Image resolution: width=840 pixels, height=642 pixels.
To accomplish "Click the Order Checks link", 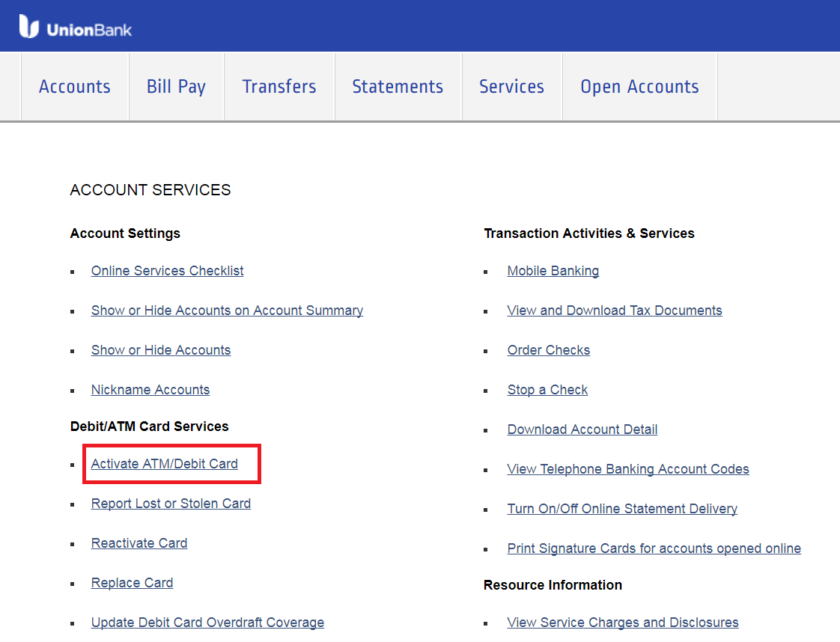I will [x=548, y=350].
